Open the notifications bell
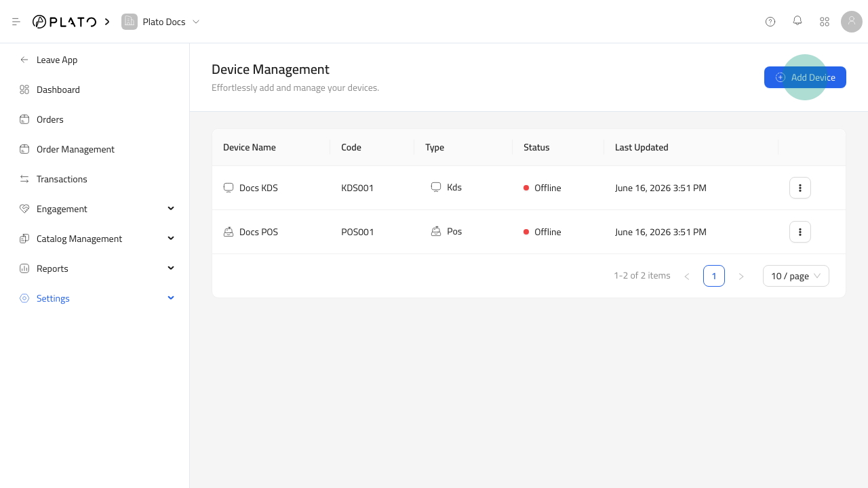 tap(797, 21)
